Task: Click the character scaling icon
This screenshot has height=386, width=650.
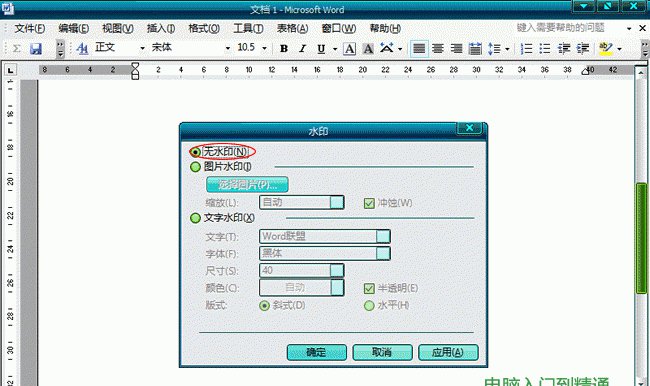Action: [x=386, y=48]
